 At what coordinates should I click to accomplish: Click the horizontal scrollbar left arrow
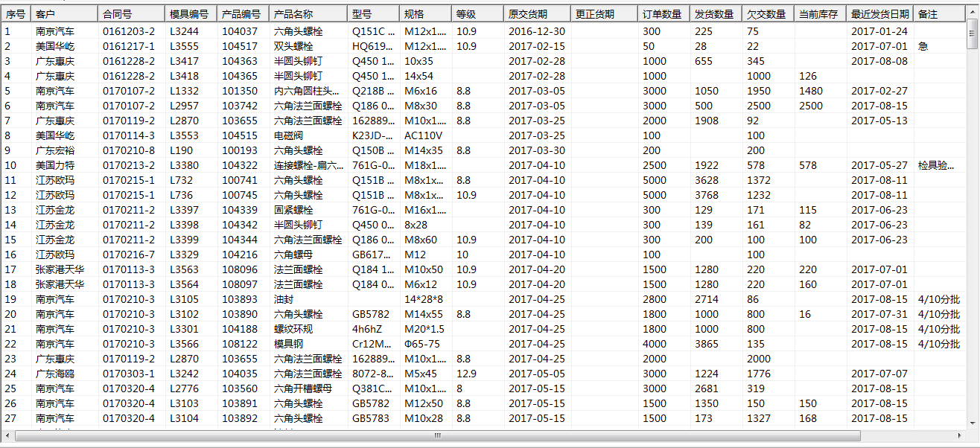pyautogui.click(x=8, y=435)
